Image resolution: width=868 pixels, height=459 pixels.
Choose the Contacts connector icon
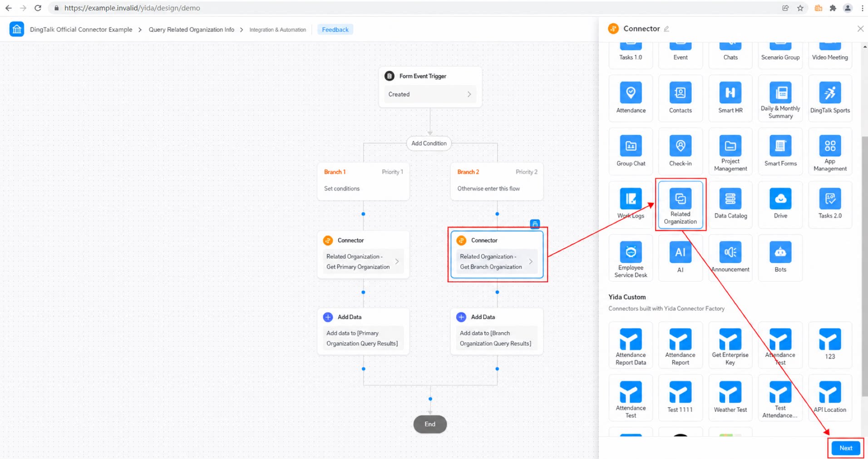680,93
